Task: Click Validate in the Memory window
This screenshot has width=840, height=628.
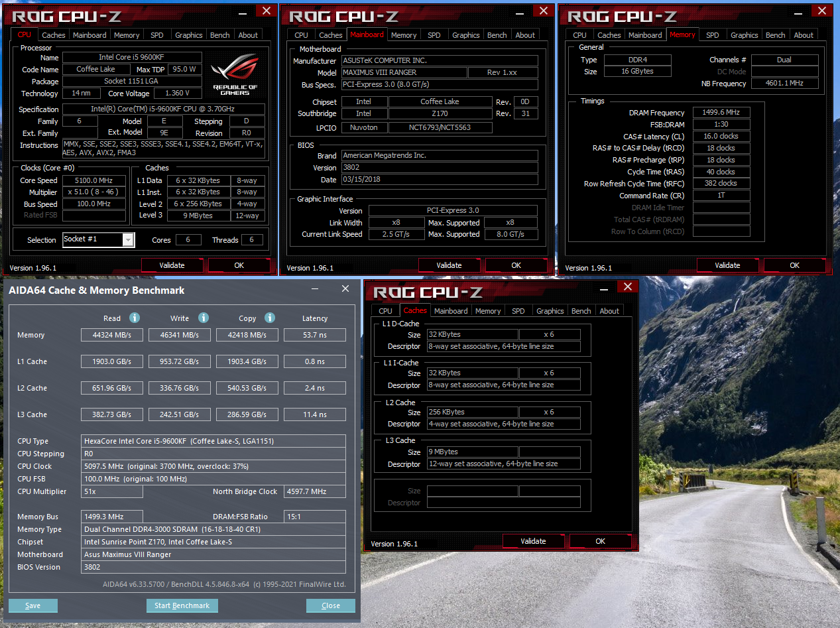Action: click(728, 265)
